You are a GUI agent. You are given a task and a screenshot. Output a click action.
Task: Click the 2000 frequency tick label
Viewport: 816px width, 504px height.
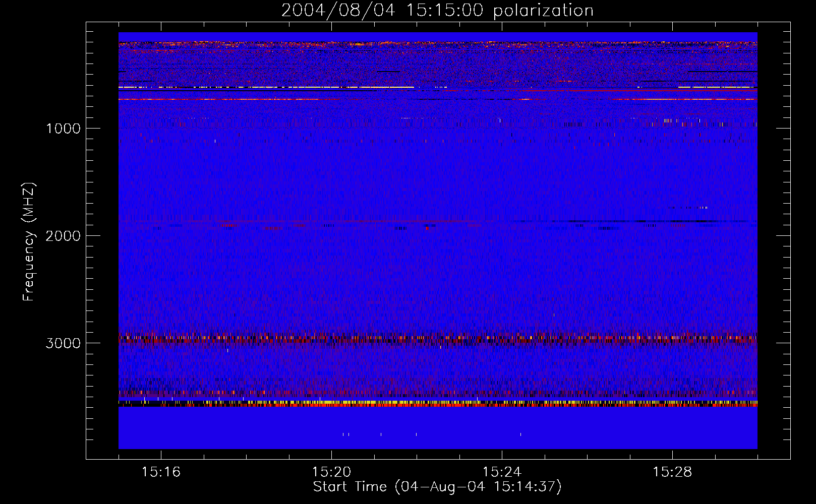coord(64,236)
